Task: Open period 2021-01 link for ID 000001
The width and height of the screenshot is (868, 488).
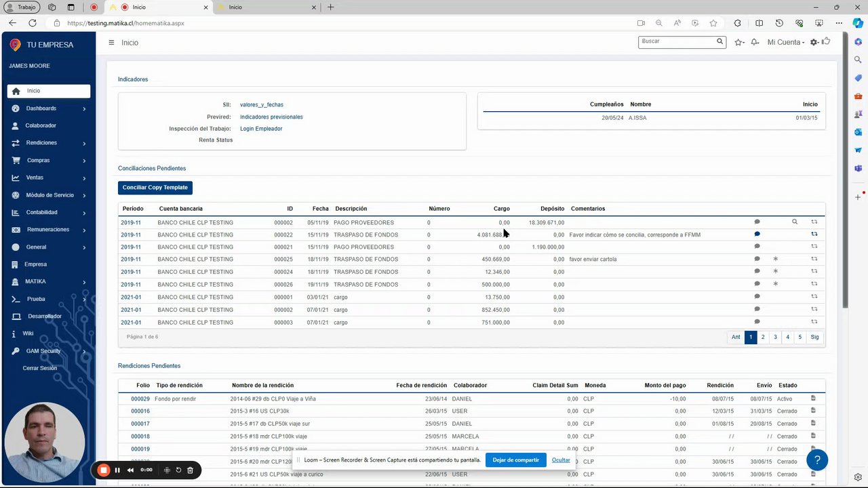Action: (131, 297)
